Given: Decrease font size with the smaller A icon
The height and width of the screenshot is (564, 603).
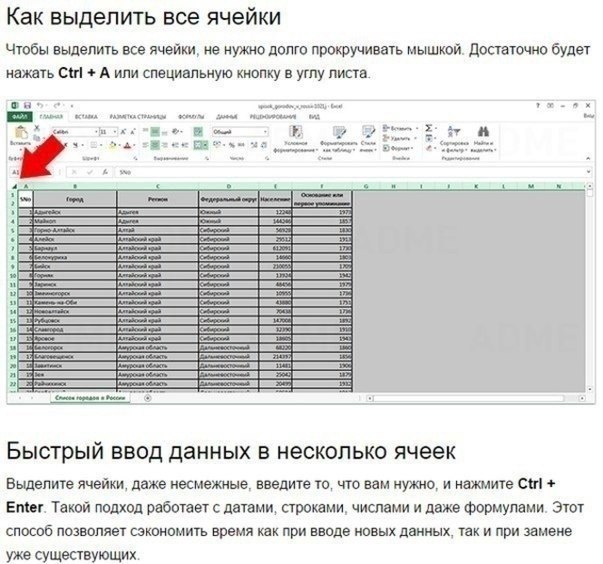Looking at the screenshot, I should (x=133, y=132).
